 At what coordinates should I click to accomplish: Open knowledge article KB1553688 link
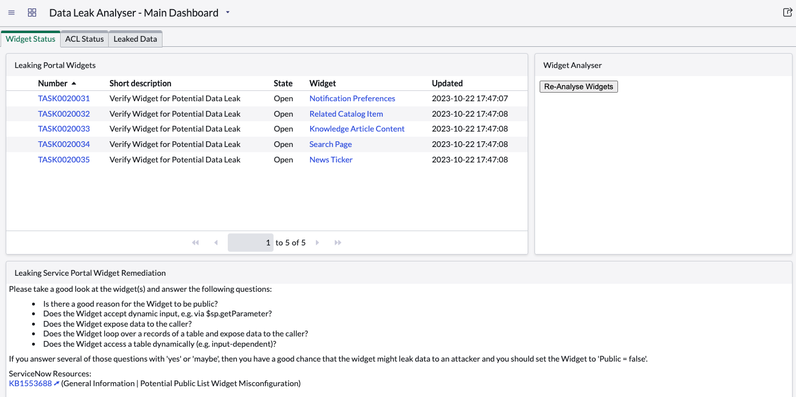click(x=30, y=383)
